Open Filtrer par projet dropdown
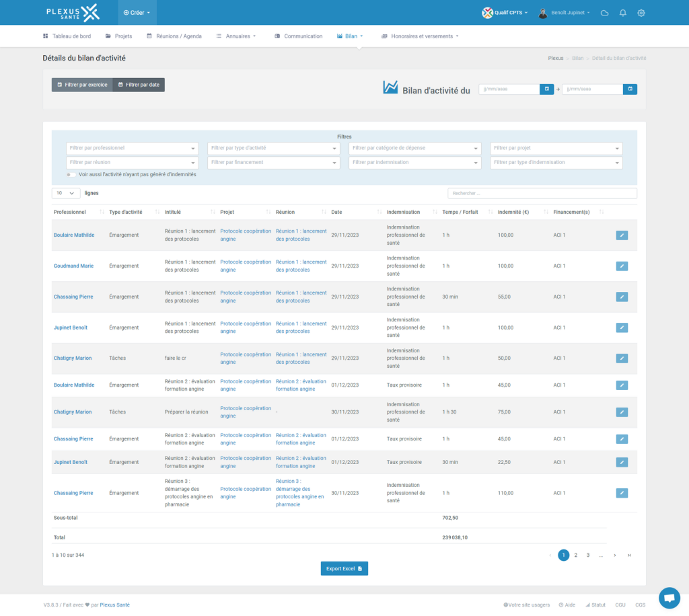This screenshot has width=689, height=616. point(556,148)
